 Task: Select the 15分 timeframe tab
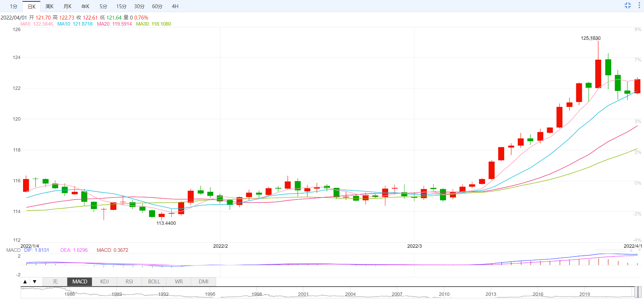pyautogui.click(x=121, y=6)
